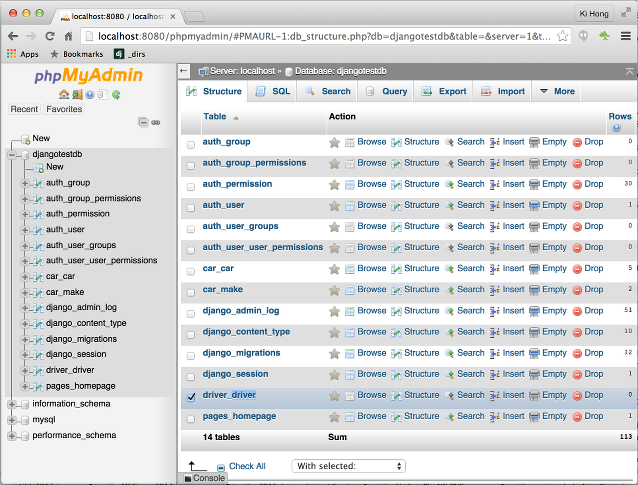Image resolution: width=638 pixels, height=485 pixels.
Task: Click the Favorites tables button
Action: click(x=64, y=109)
